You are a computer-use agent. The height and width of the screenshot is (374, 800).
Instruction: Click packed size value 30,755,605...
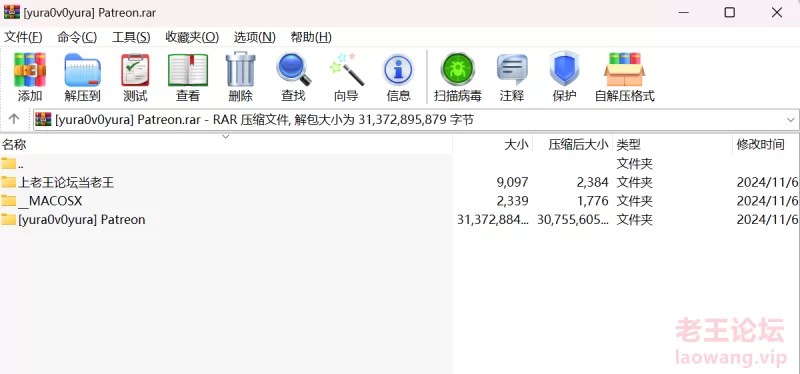point(573,219)
